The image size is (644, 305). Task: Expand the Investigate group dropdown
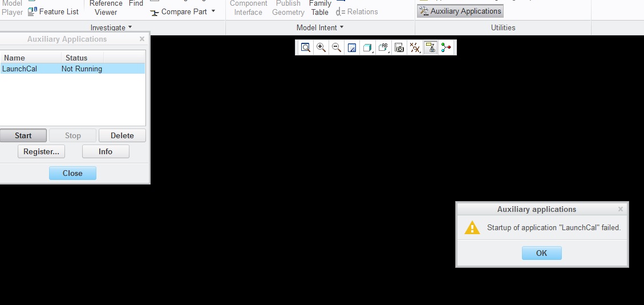pos(111,27)
